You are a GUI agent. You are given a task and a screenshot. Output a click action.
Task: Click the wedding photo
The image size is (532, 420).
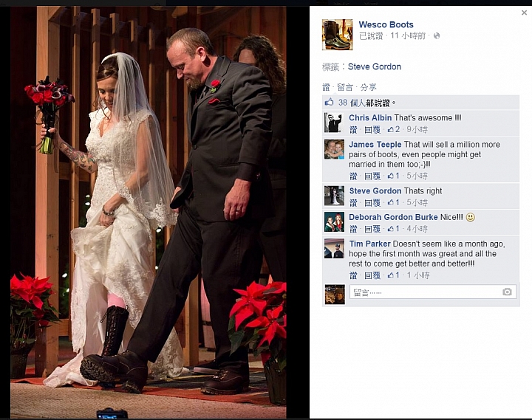[149, 212]
